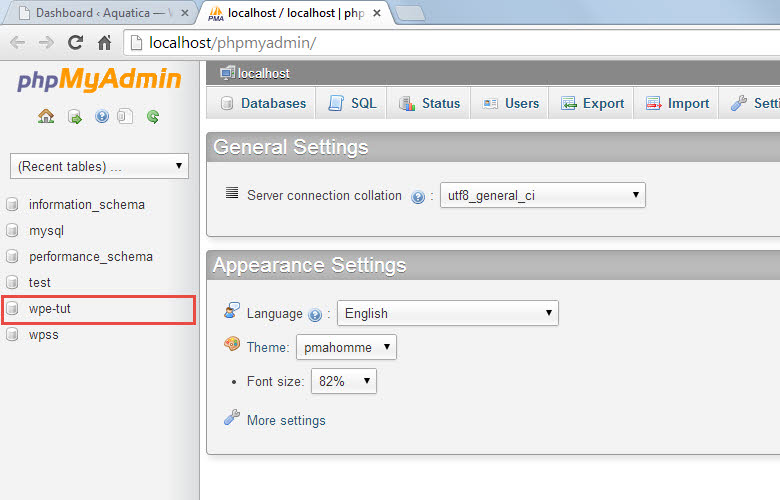The width and height of the screenshot is (780, 500).
Task: Open the Recent tables dropdown
Action: 99,166
